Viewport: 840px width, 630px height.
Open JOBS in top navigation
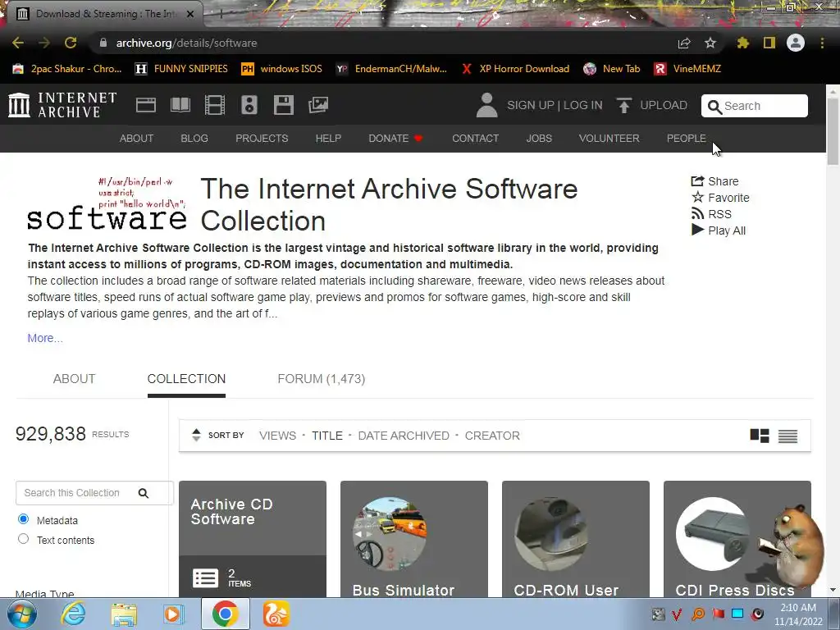point(539,138)
